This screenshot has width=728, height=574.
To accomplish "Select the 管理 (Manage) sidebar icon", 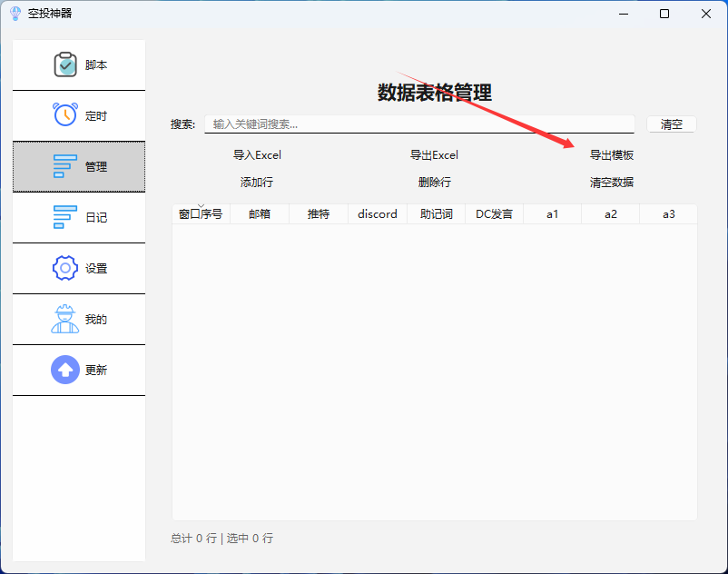I will 78,166.
